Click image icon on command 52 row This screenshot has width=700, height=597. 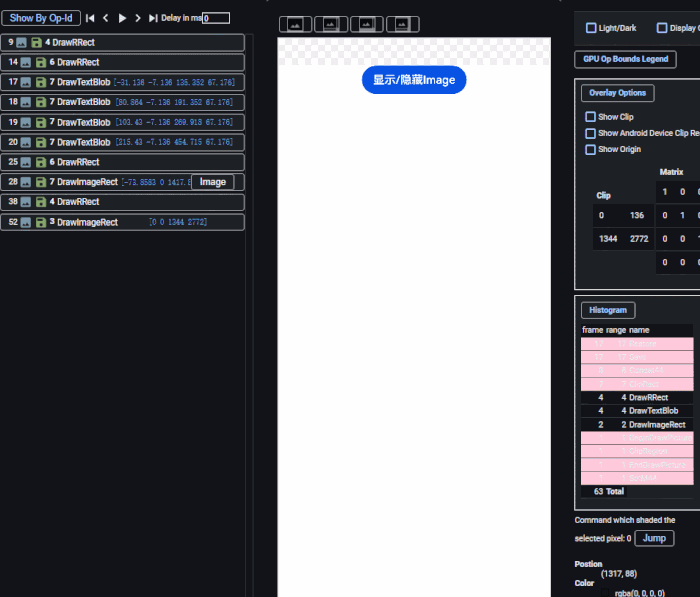click(x=22, y=222)
